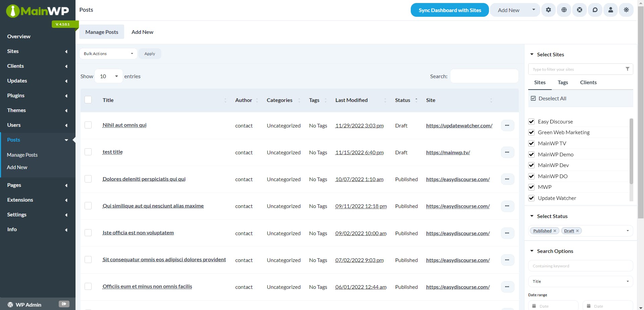Click the MainWP logo
This screenshot has height=310, width=644.
[x=38, y=11]
